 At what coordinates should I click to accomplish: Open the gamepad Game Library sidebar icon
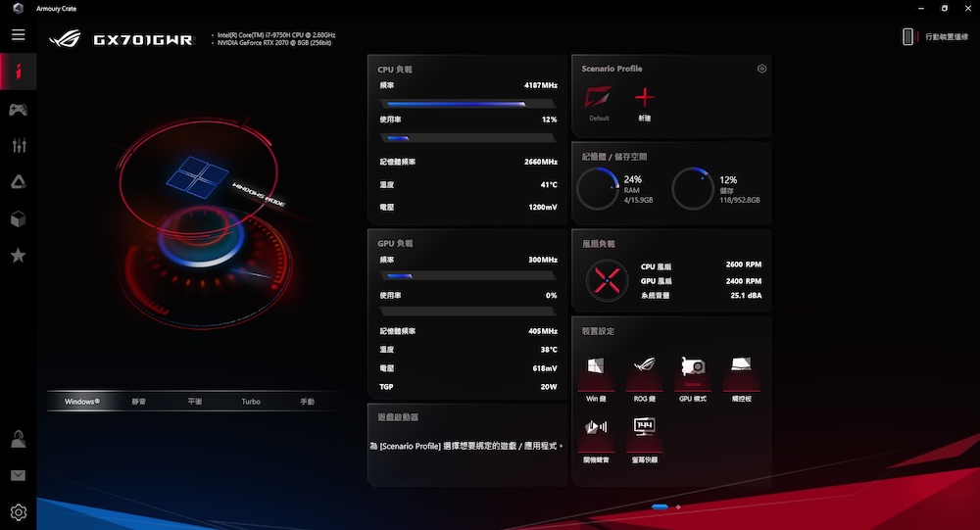18,110
